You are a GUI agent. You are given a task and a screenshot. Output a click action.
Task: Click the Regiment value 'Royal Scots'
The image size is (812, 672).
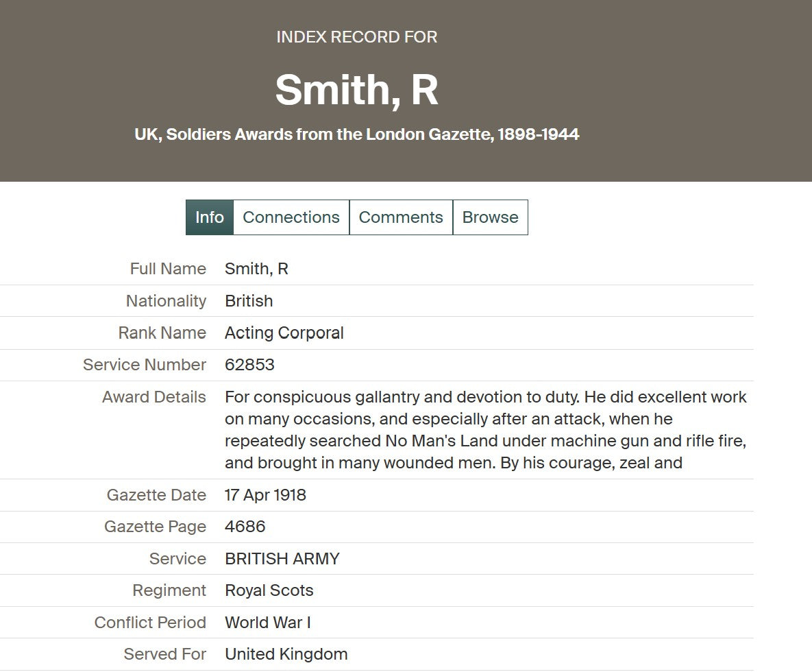pyautogui.click(x=269, y=590)
